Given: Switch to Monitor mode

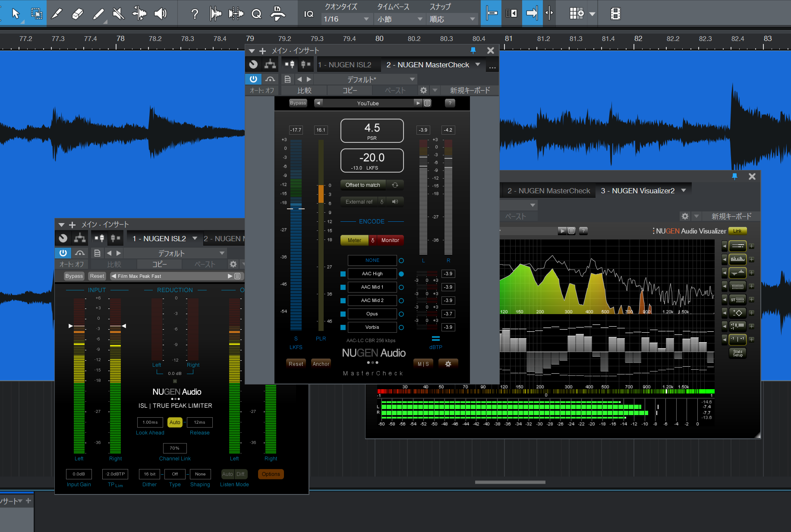Looking at the screenshot, I should tap(390, 240).
